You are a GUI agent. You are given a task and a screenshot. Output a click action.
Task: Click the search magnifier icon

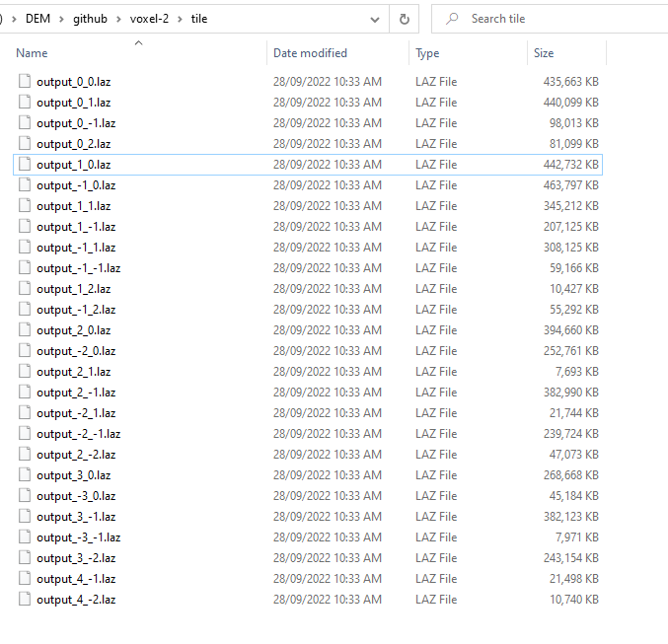tap(452, 19)
